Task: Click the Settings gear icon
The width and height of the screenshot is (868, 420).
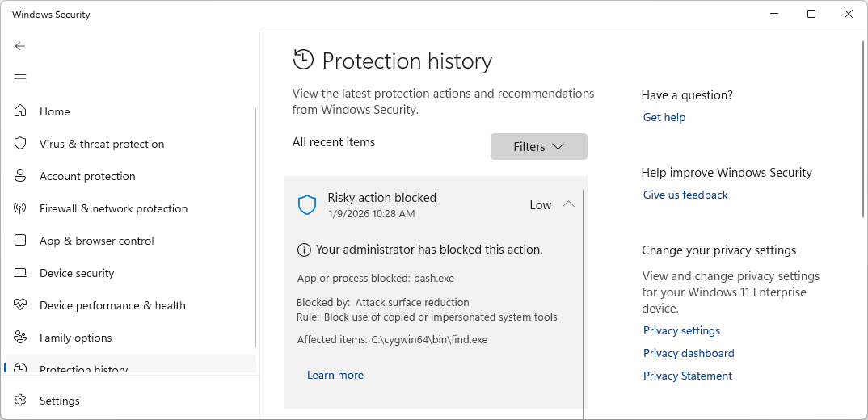Action: pyautogui.click(x=20, y=401)
